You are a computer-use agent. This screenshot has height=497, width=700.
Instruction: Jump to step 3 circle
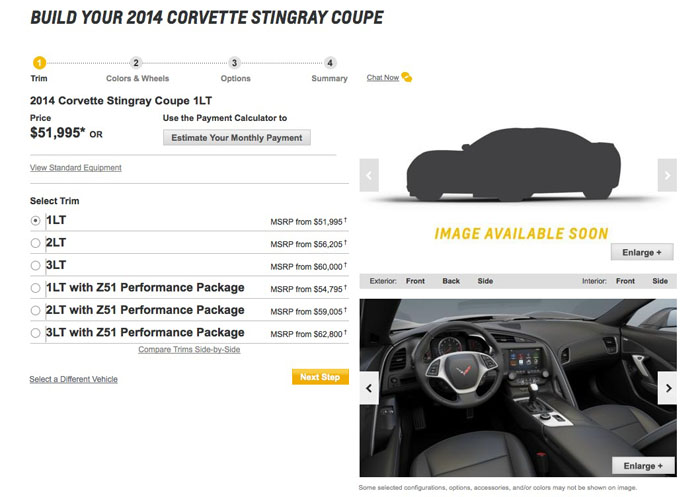tap(234, 63)
